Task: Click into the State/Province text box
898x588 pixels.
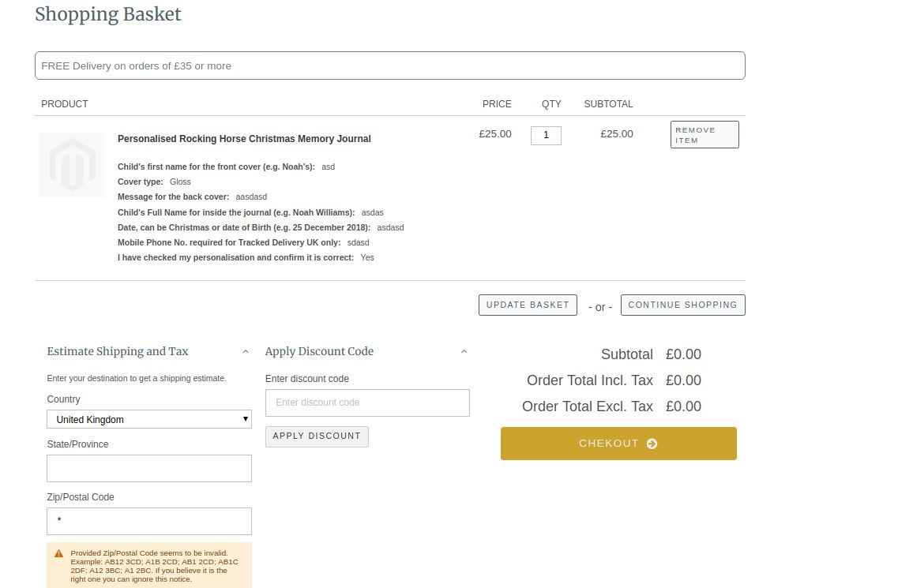Action: point(149,468)
